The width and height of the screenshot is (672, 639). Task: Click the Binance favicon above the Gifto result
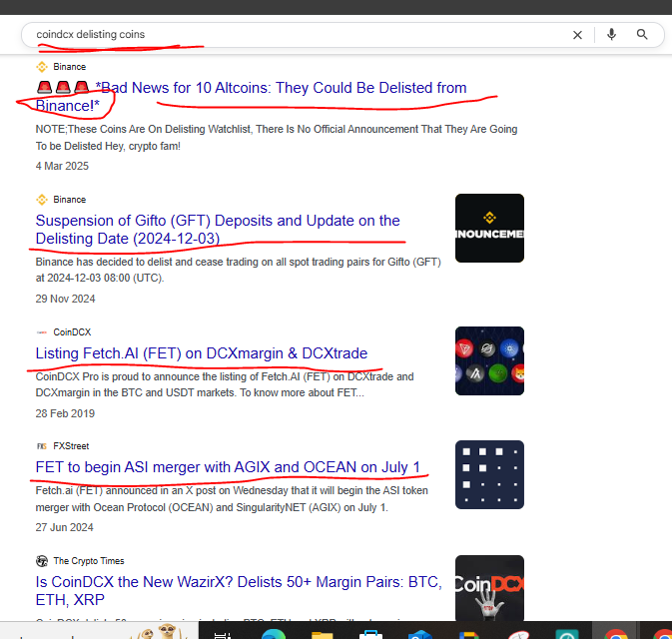(42, 200)
